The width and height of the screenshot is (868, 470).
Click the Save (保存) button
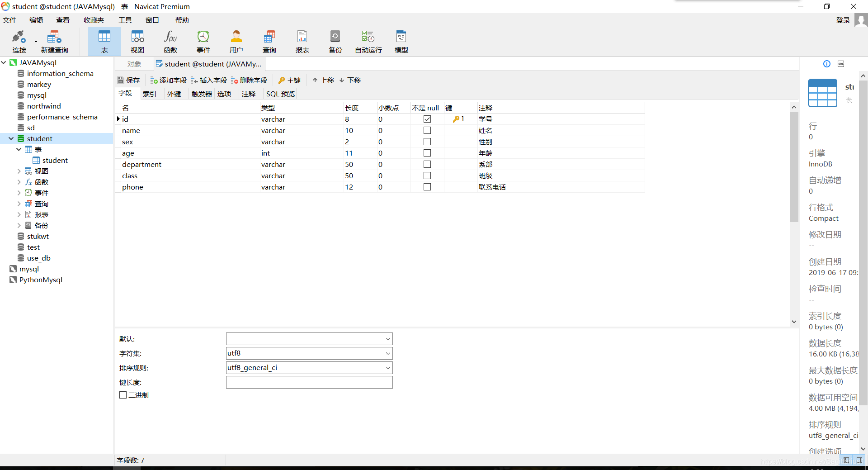pyautogui.click(x=129, y=80)
